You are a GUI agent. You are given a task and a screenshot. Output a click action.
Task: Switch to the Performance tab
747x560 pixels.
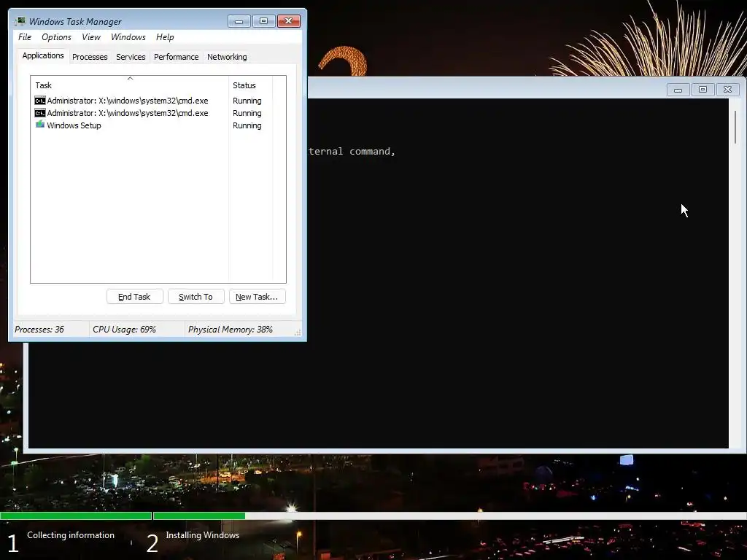pyautogui.click(x=176, y=57)
